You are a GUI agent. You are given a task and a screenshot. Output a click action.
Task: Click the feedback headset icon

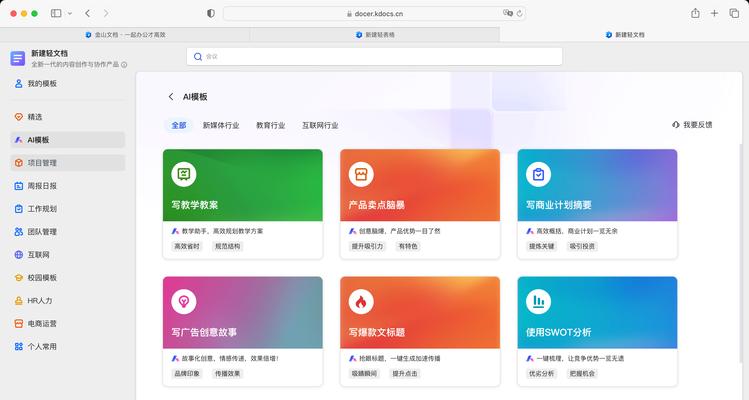tap(675, 125)
